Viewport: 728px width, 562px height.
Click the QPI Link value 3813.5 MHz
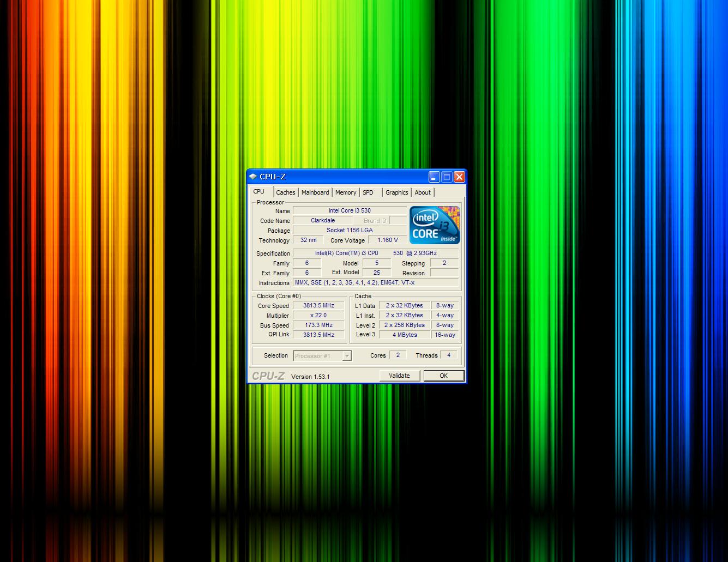click(x=318, y=335)
